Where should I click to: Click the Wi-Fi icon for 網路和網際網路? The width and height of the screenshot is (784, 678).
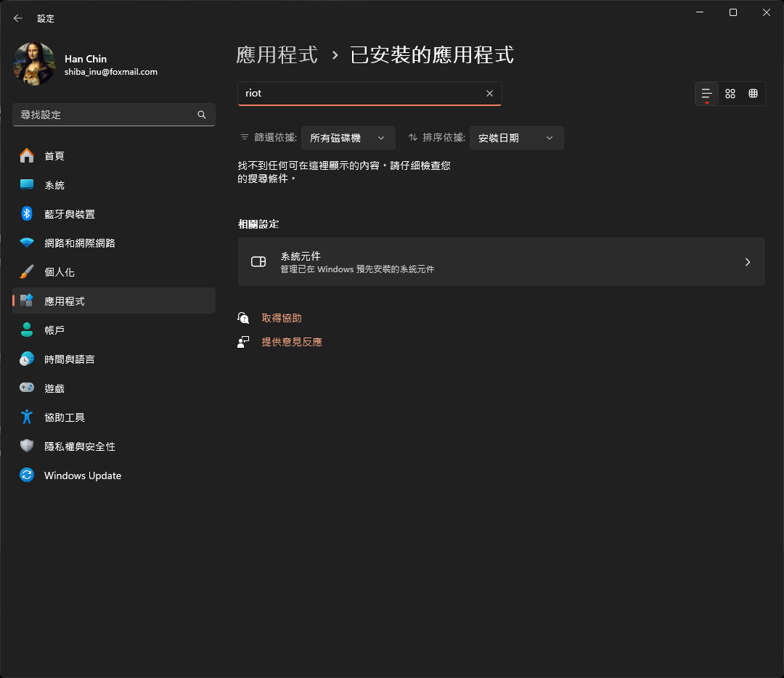[x=27, y=243]
